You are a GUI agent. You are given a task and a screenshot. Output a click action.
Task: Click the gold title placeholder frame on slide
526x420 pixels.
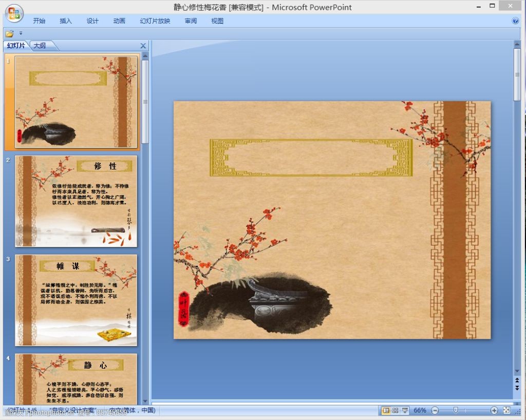point(311,158)
